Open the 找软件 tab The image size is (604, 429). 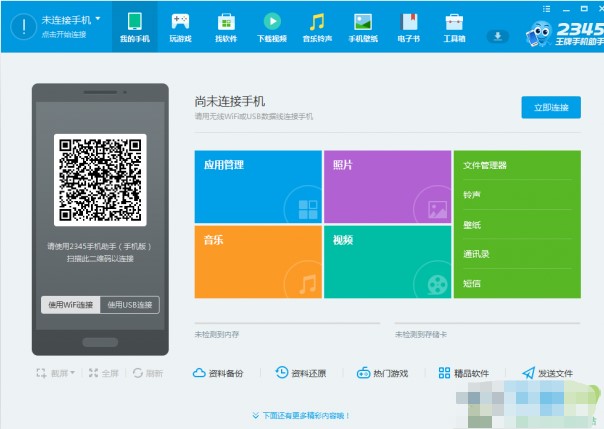(x=226, y=27)
